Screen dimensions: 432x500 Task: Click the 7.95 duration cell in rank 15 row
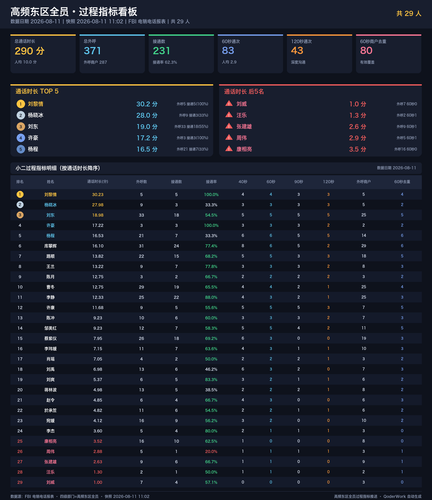tap(98, 339)
